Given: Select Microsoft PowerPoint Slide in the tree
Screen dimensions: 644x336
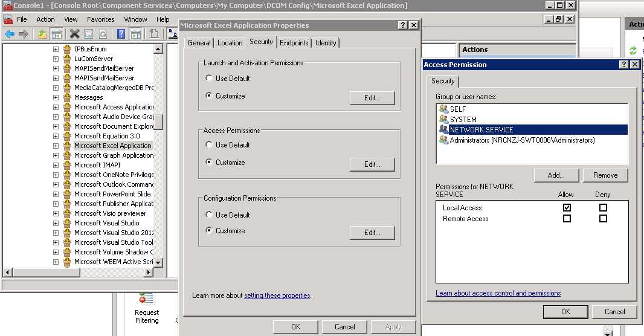Looking at the screenshot, I should point(112,194).
